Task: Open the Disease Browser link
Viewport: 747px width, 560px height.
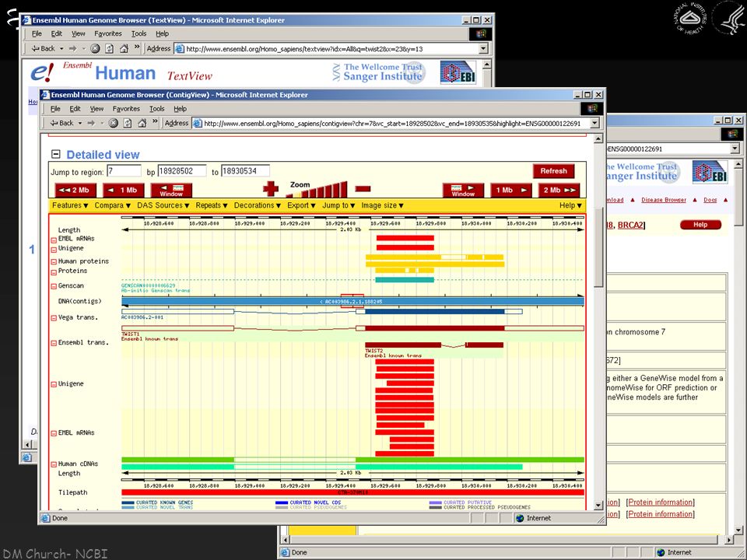Action: 664,200
